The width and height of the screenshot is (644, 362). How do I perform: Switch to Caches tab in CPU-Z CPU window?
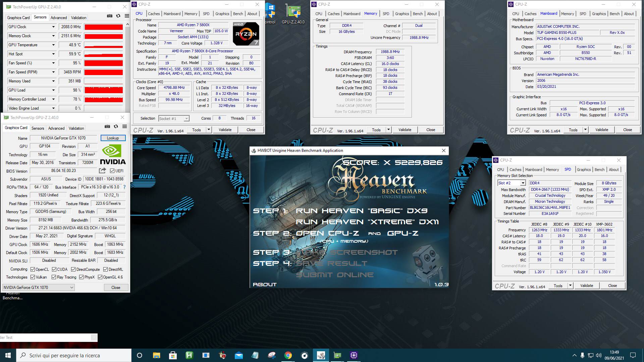[x=154, y=14]
